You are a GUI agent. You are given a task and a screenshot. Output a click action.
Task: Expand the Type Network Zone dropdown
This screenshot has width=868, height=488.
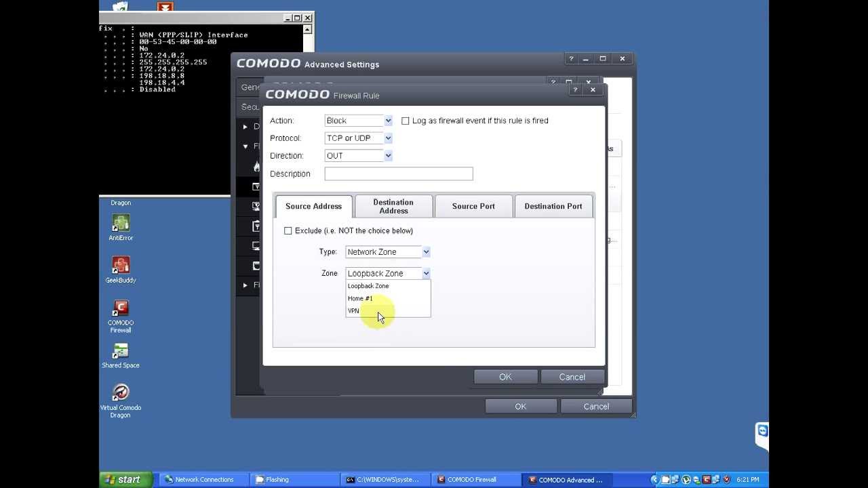[388, 252]
